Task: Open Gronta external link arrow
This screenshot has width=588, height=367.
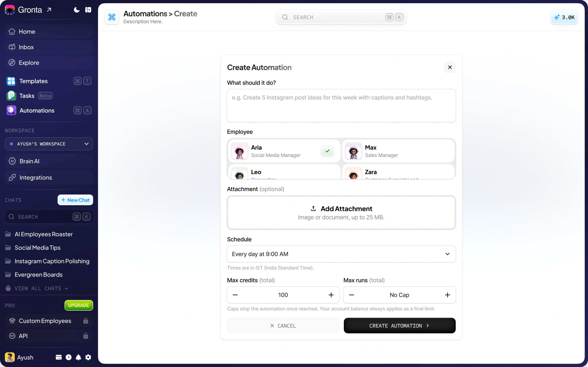Action: click(49, 10)
